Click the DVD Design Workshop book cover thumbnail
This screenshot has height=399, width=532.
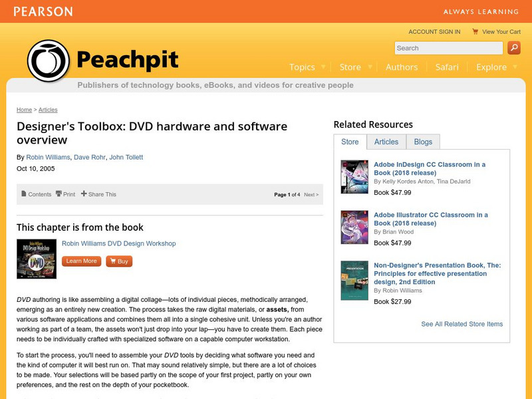pos(37,259)
